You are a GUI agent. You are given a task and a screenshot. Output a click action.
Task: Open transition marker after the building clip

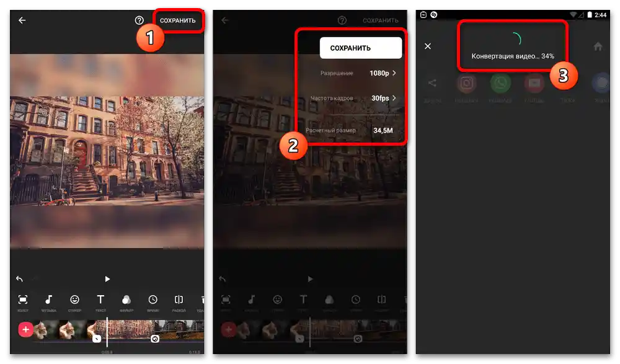[x=155, y=339]
